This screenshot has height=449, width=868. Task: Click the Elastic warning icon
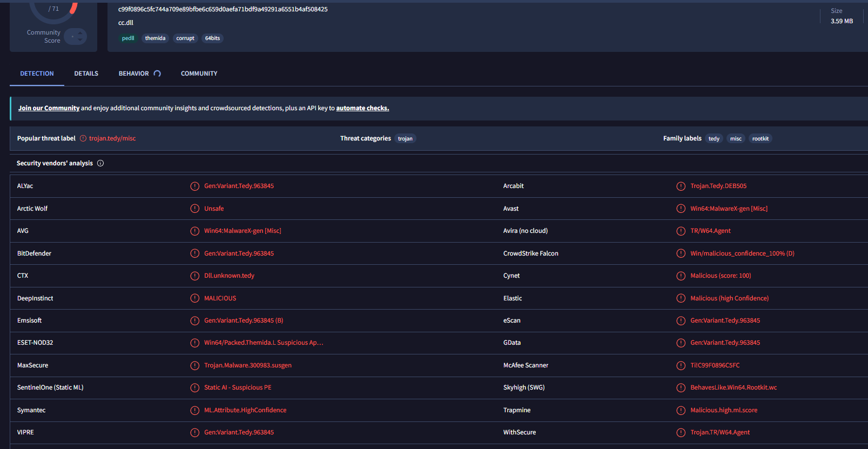pyautogui.click(x=681, y=298)
